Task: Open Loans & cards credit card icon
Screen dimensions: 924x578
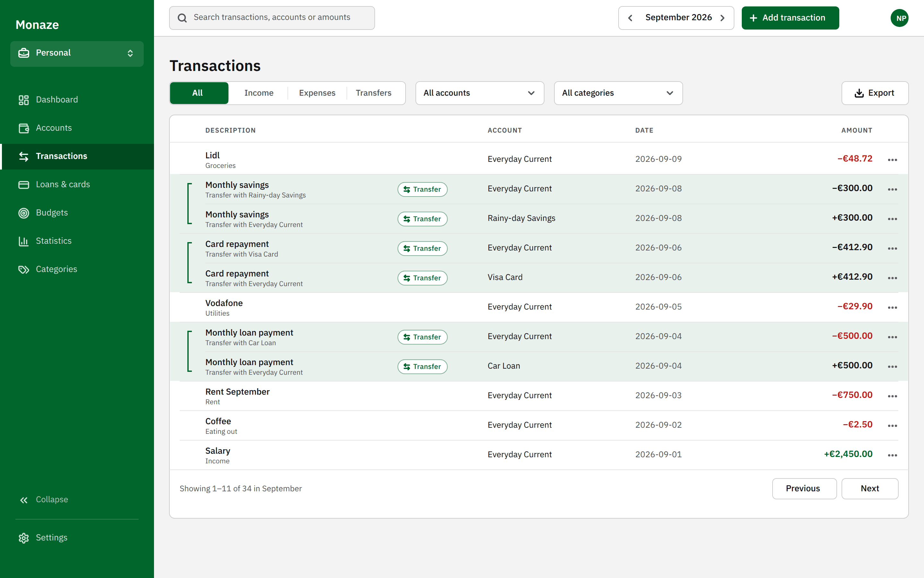Action: click(24, 185)
